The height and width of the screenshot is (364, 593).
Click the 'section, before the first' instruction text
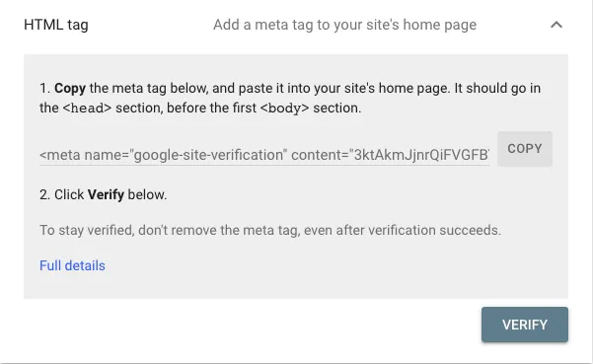(x=186, y=109)
